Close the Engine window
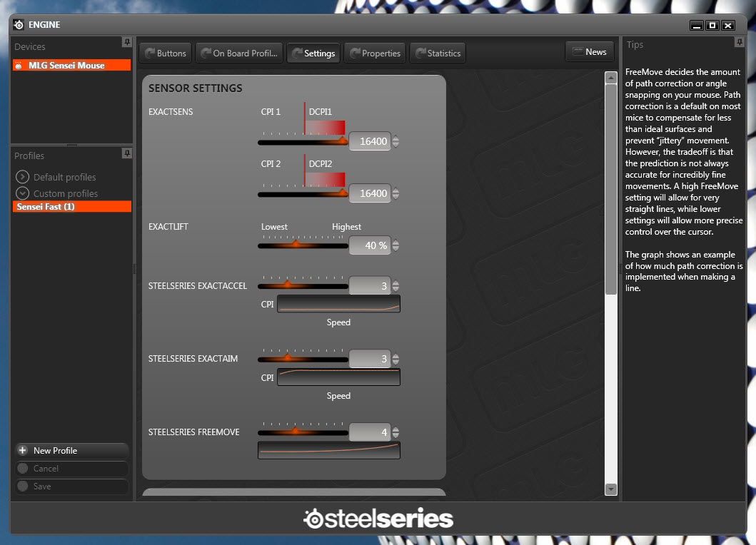This screenshot has height=545, width=756. click(728, 25)
